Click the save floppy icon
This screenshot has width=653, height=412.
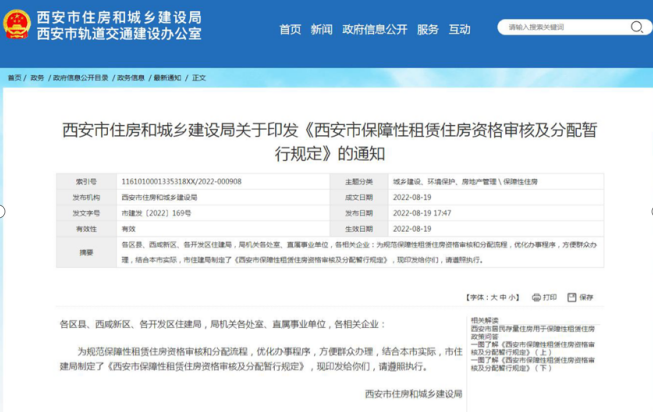(572, 297)
